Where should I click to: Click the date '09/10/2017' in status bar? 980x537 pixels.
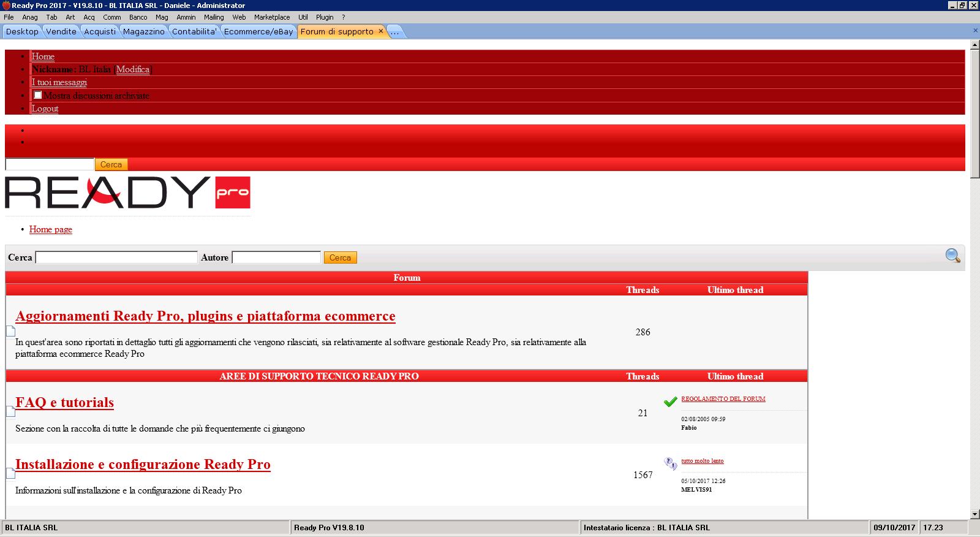click(x=894, y=528)
